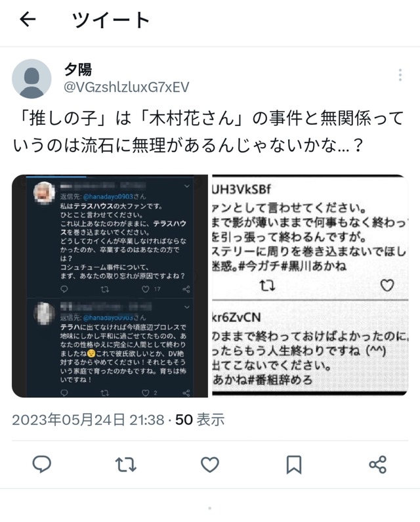Like the tweet with heart icon
This screenshot has height=522, width=420.
click(209, 464)
